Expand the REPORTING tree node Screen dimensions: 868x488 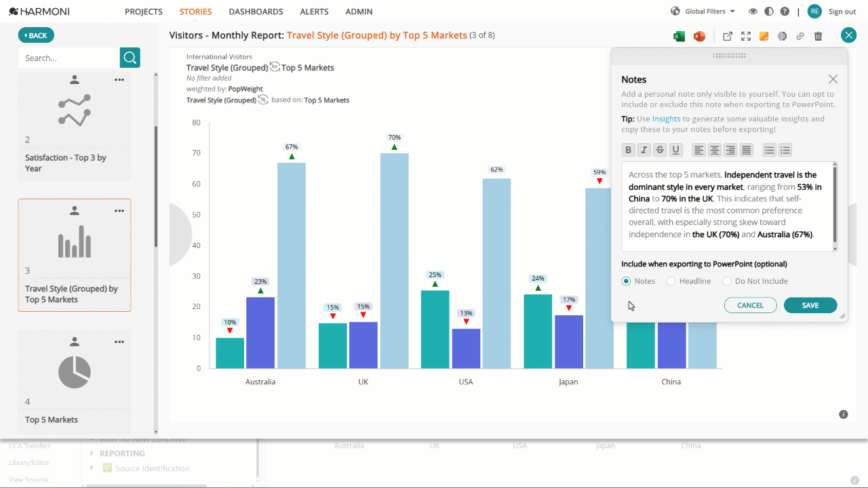pyautogui.click(x=92, y=453)
